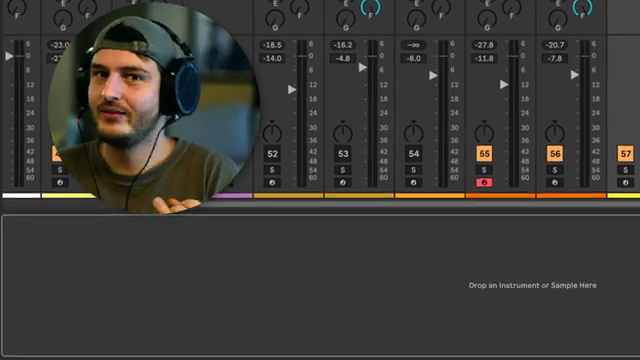Image resolution: width=640 pixels, height=360 pixels.
Task: Solo track 57
Action: click(625, 170)
